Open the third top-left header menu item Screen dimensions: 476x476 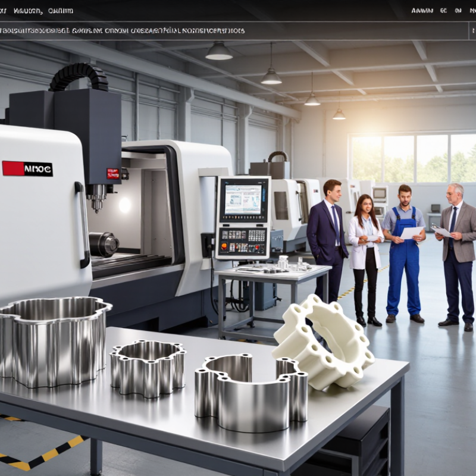(x=61, y=11)
